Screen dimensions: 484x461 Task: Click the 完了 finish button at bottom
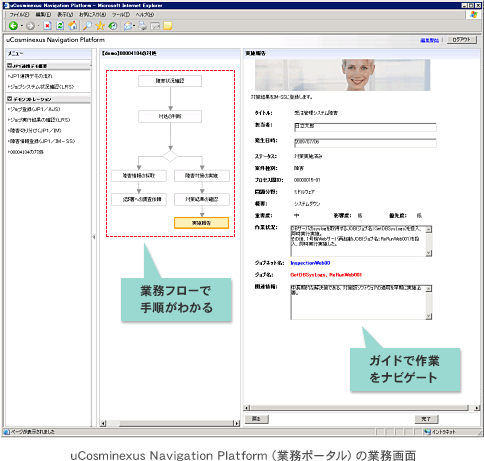click(x=426, y=419)
